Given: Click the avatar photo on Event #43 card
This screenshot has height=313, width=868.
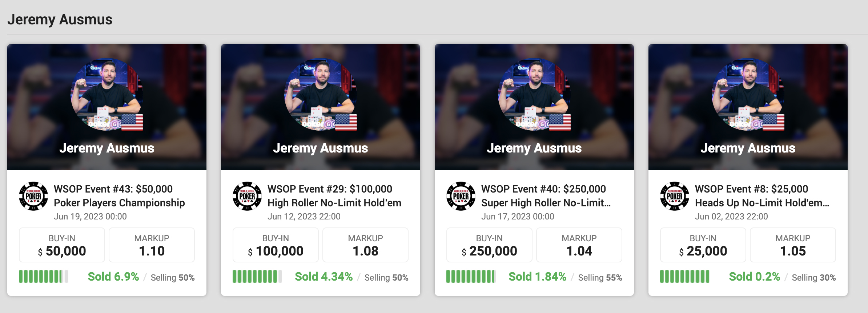Looking at the screenshot, I should click(107, 95).
